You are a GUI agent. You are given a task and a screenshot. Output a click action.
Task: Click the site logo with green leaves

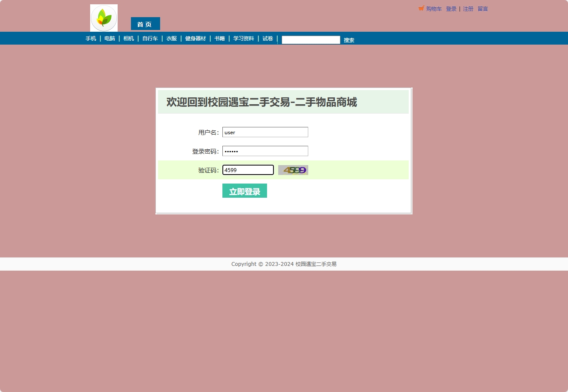tap(103, 18)
